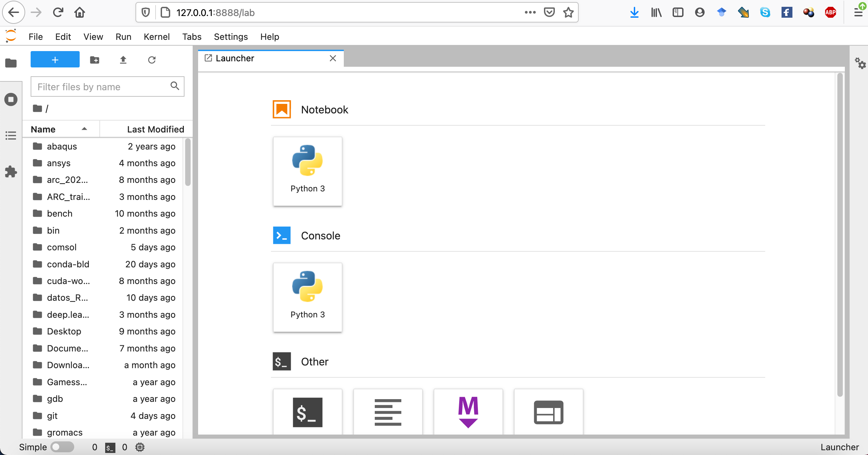Expand the Kernel menu in menubar
The width and height of the screenshot is (868, 455).
(x=157, y=37)
